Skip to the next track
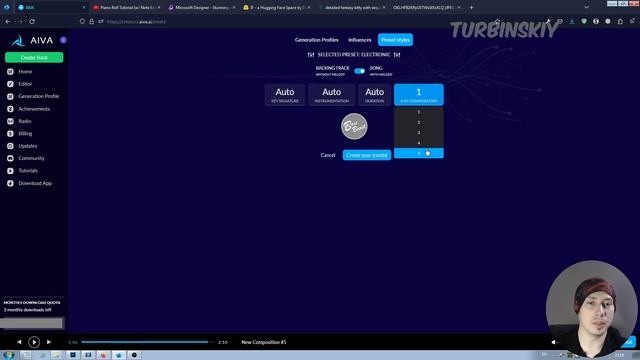The height and width of the screenshot is (360, 640). pyautogui.click(x=49, y=342)
